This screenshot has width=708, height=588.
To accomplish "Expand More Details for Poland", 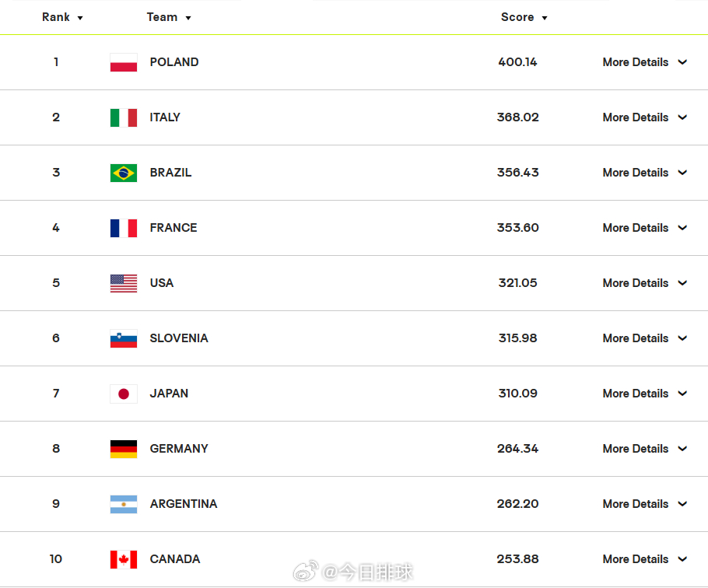I will click(x=645, y=62).
